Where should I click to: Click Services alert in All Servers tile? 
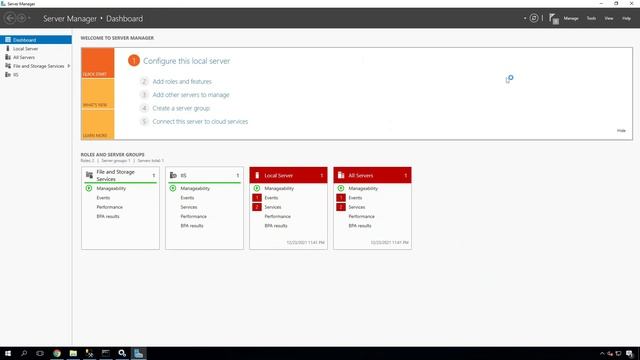357,207
